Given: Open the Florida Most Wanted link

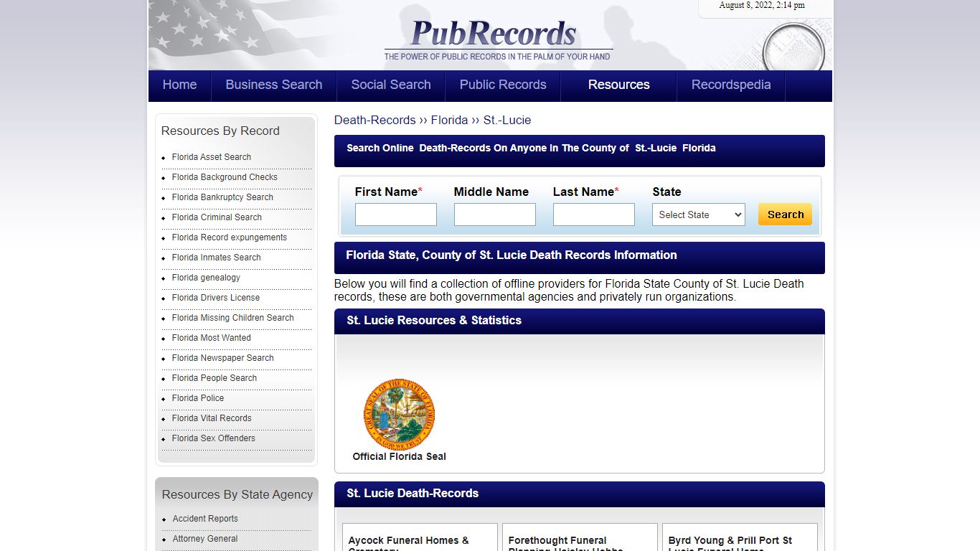Looking at the screenshot, I should tap(212, 338).
